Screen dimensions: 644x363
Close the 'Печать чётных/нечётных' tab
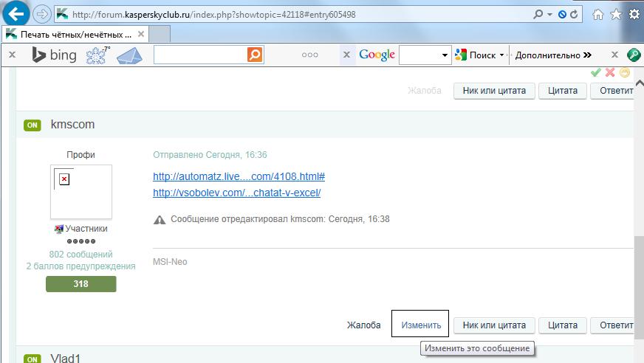click(x=141, y=34)
